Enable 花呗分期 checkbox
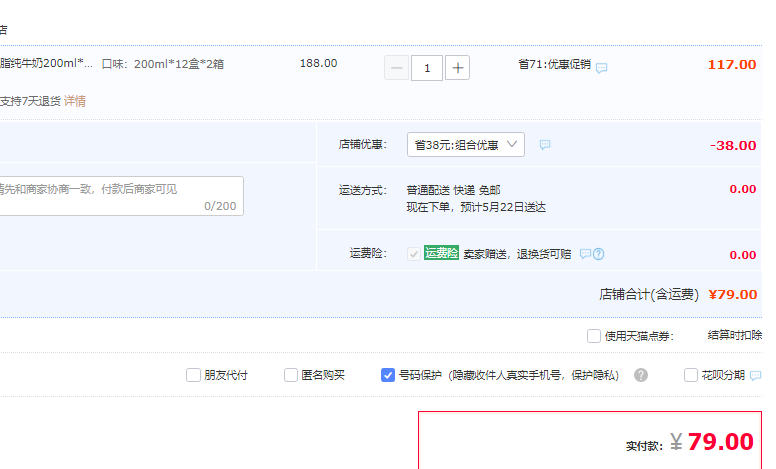The width and height of the screenshot is (776, 469). pyautogui.click(x=690, y=375)
